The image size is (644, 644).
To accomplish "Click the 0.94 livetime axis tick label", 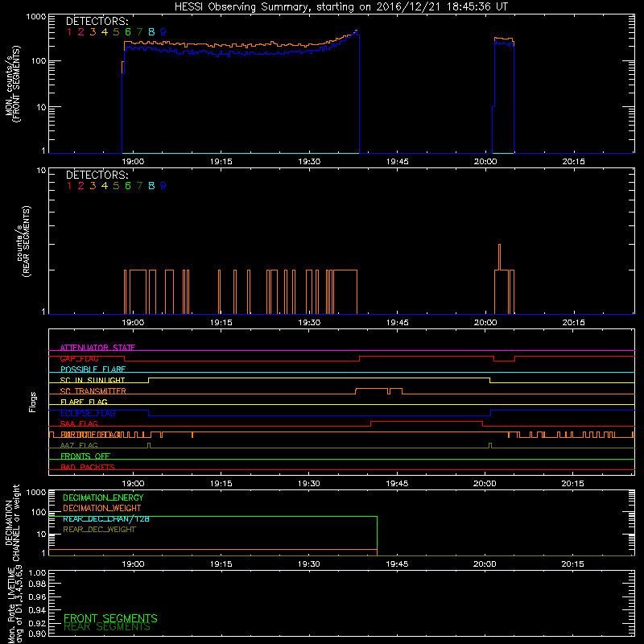I will pyautogui.click(x=37, y=610).
